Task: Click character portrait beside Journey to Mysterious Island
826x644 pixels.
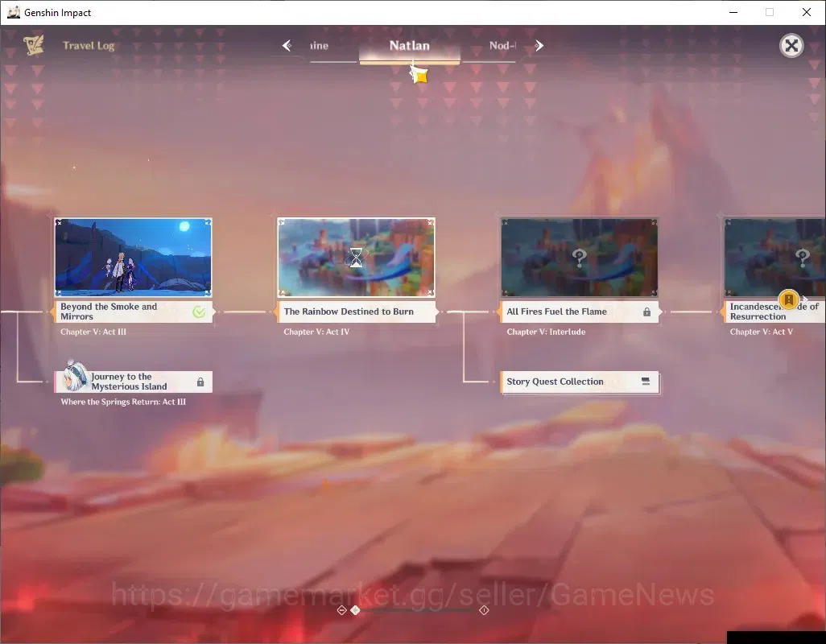Action: click(75, 376)
